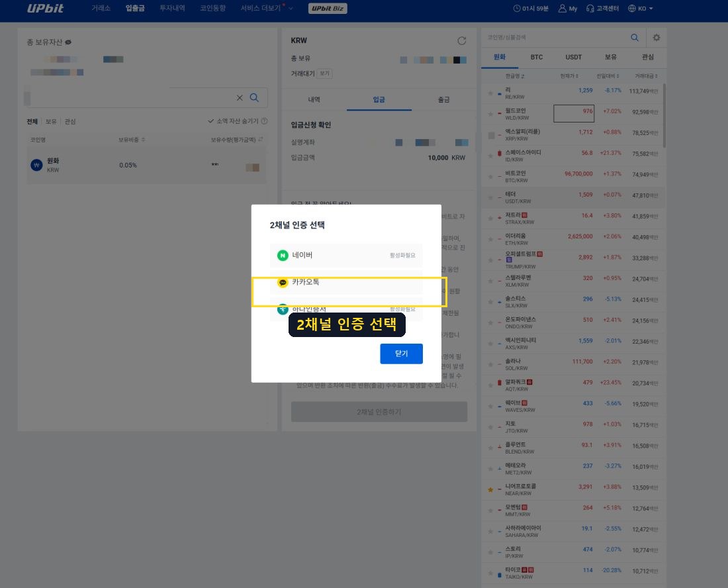Switch to the 원화 market tab
Image resolution: width=728 pixels, height=588 pixels.
(500, 57)
